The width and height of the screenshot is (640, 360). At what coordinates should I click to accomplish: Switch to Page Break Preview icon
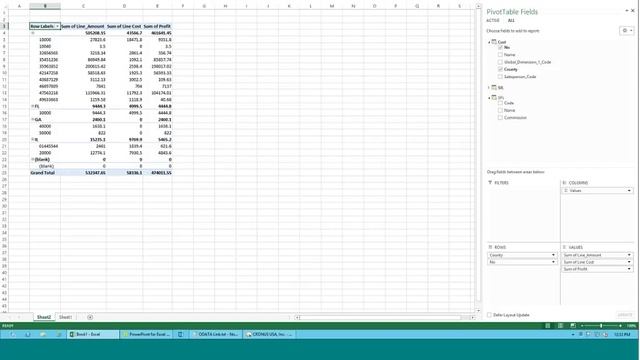[x=573, y=326]
